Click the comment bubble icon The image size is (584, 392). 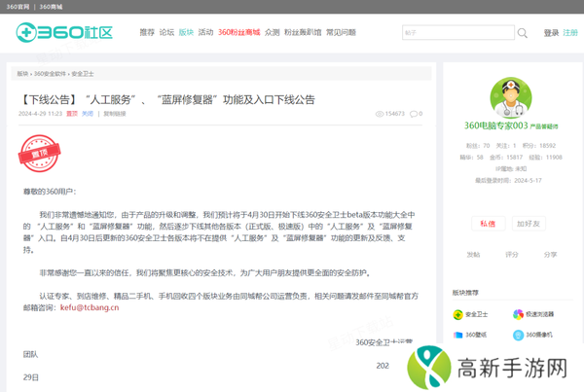(x=414, y=114)
